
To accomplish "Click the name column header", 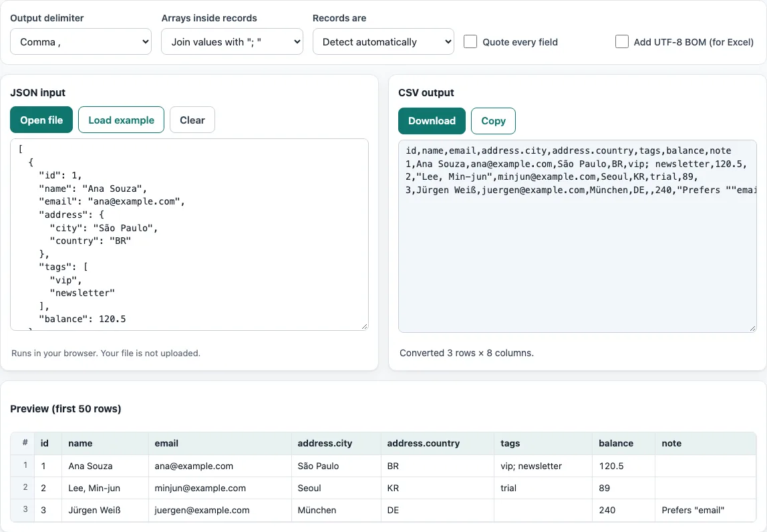I will tap(105, 443).
